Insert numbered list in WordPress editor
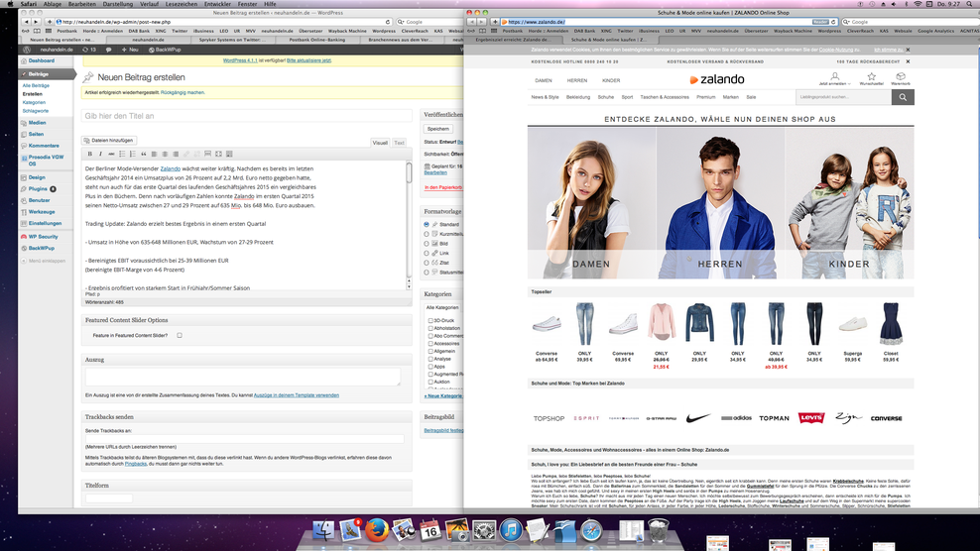This screenshot has height=551, width=980. tap(133, 154)
